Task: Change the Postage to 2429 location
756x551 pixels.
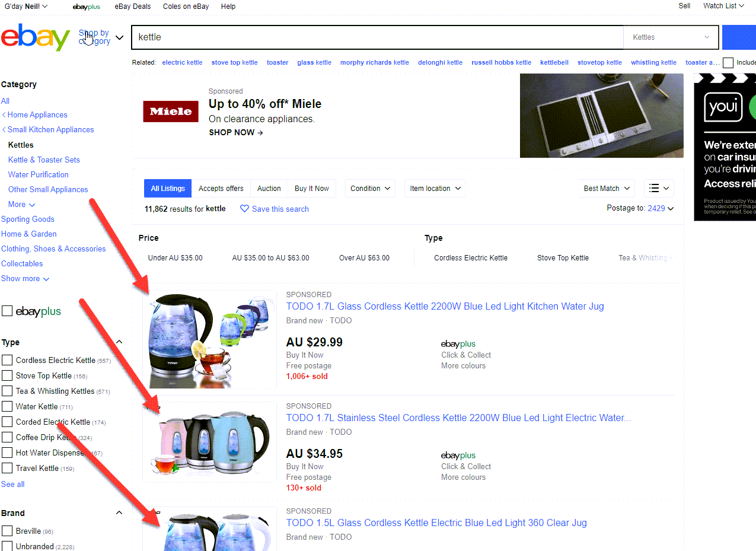Action: pos(660,208)
